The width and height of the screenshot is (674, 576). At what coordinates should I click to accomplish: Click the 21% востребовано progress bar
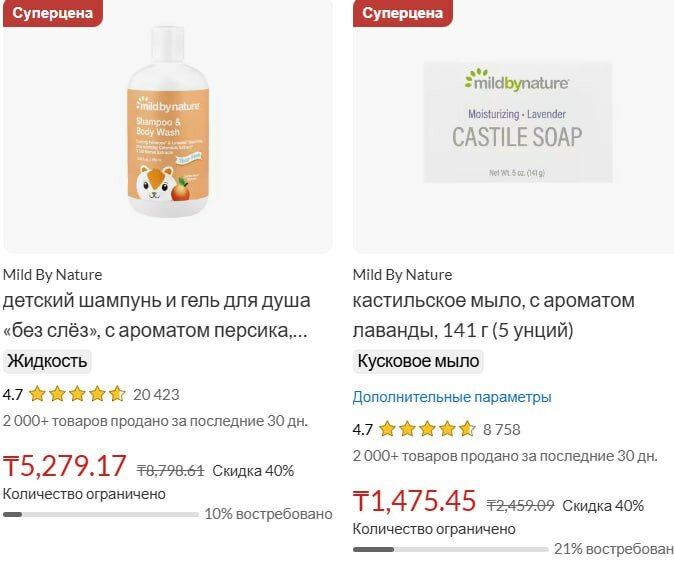click(450, 550)
